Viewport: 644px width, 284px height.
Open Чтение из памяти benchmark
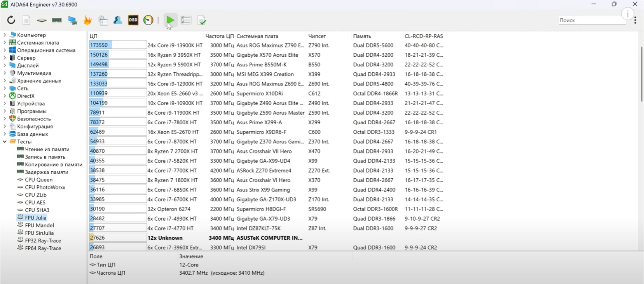[x=47, y=149]
